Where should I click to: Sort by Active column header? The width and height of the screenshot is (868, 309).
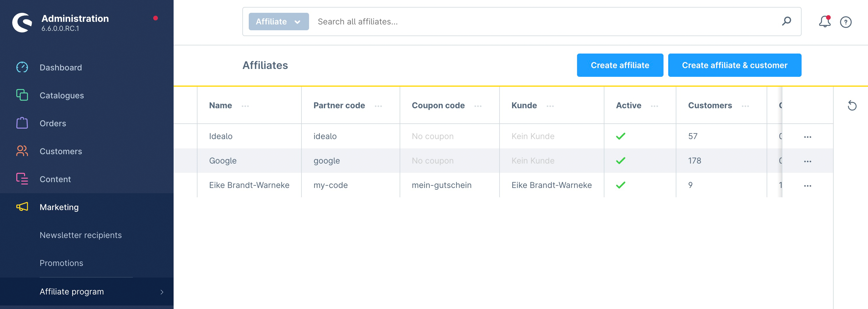coord(628,105)
